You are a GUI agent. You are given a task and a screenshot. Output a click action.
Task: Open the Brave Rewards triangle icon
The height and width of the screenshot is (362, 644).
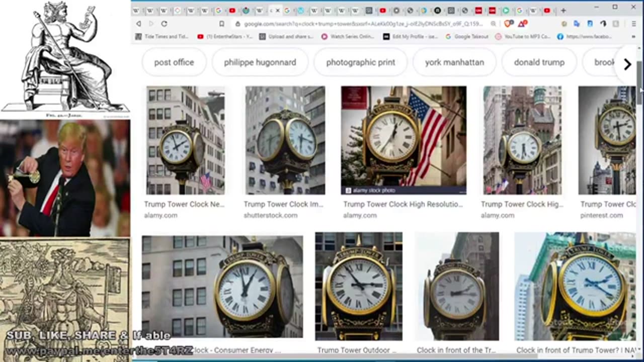[x=523, y=24]
